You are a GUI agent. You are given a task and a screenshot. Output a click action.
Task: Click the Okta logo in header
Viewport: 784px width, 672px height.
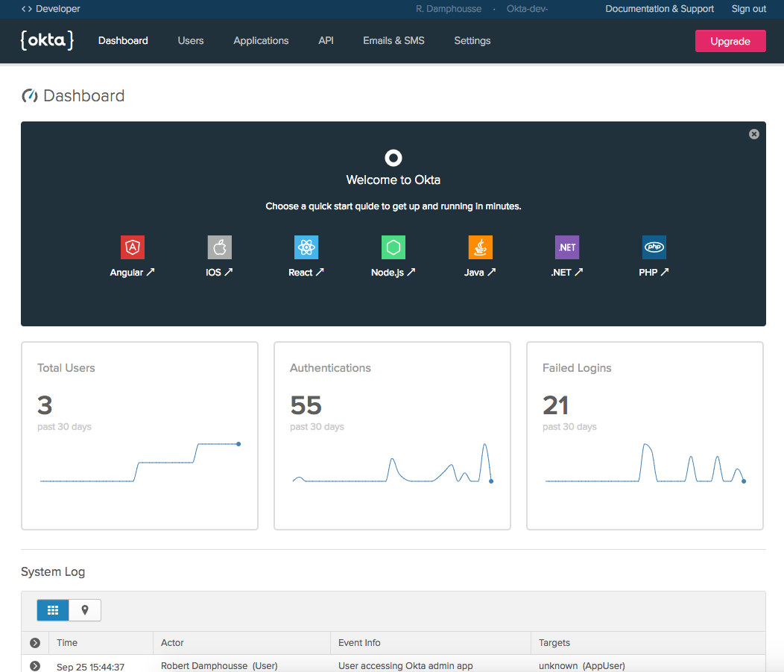[47, 40]
